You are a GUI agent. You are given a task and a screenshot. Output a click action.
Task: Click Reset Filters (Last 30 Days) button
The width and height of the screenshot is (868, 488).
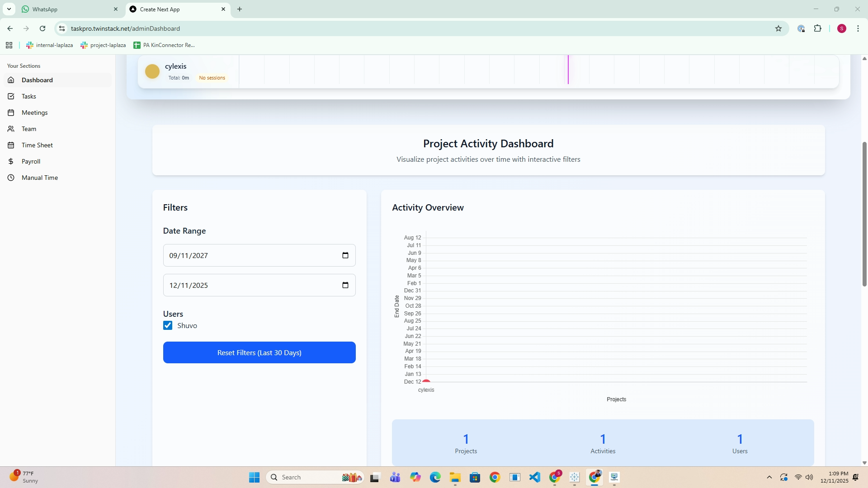(x=259, y=352)
